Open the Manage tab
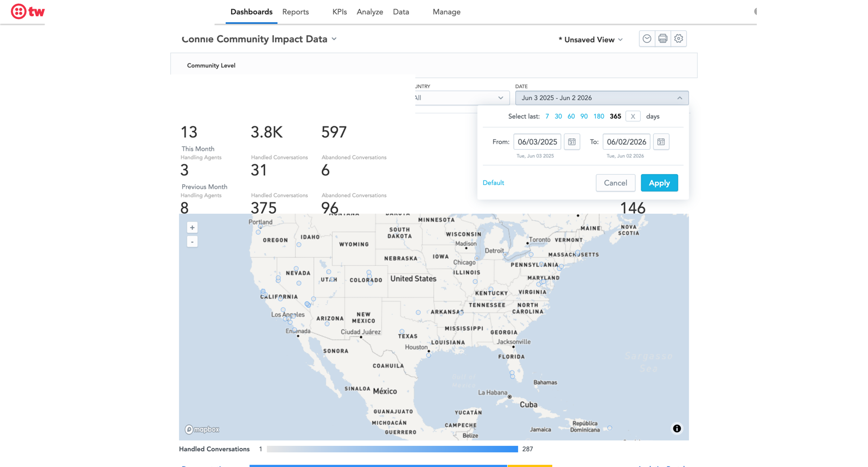The height and width of the screenshot is (467, 868). coord(446,12)
